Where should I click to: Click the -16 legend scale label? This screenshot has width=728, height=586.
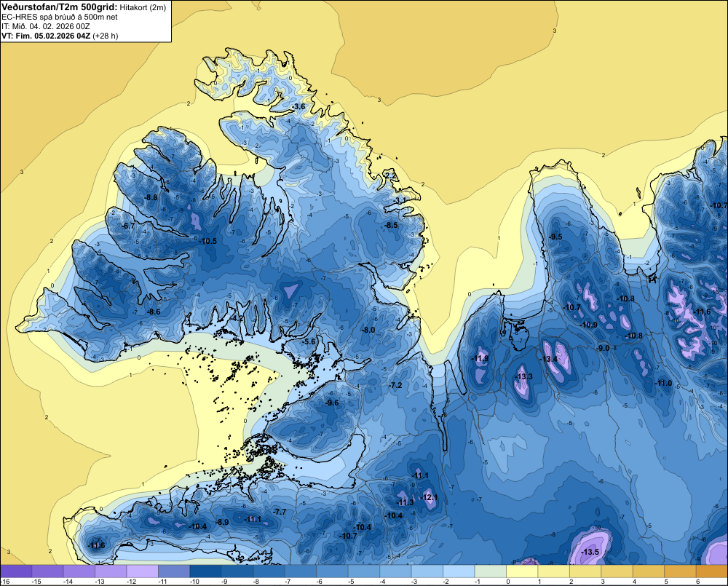click(x=6, y=582)
